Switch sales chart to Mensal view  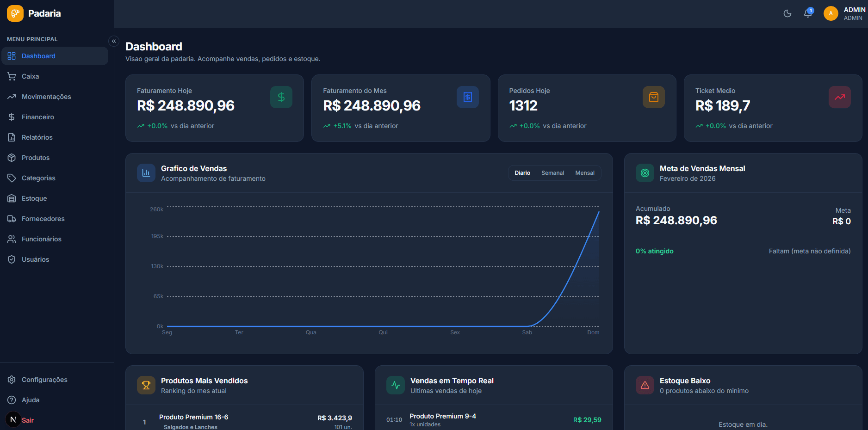click(x=584, y=172)
